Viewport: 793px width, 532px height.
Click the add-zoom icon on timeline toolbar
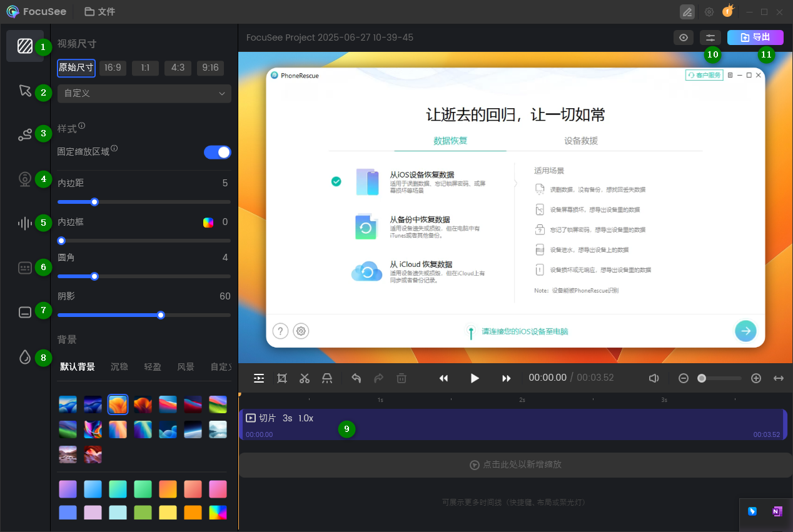[259, 378]
